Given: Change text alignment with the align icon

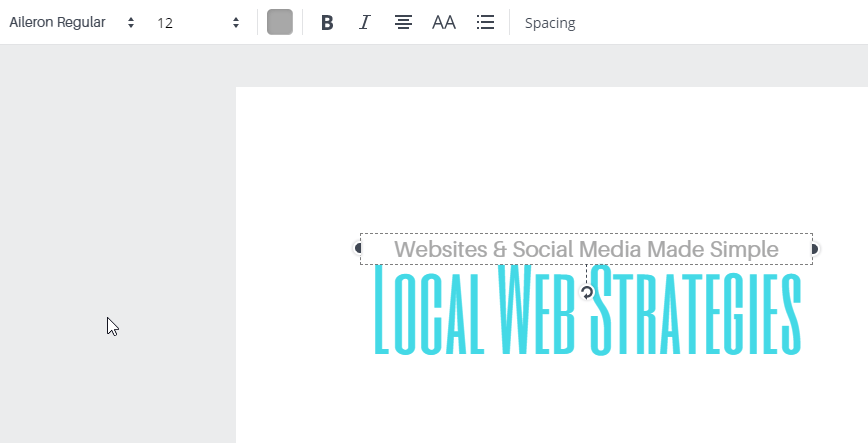Looking at the screenshot, I should pos(403,23).
